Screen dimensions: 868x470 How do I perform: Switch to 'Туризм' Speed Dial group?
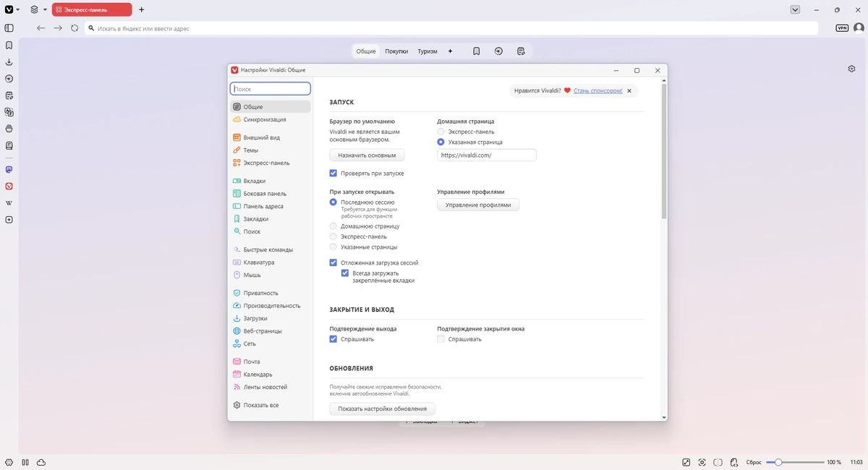click(427, 51)
